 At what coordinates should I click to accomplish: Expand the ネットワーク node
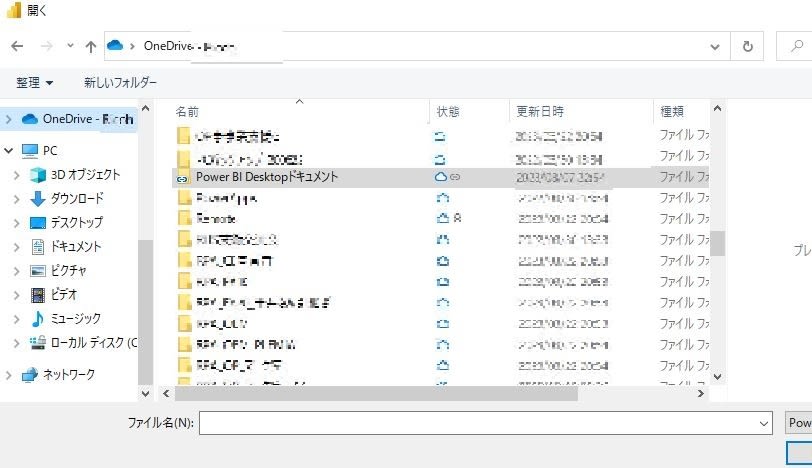coord(9,375)
